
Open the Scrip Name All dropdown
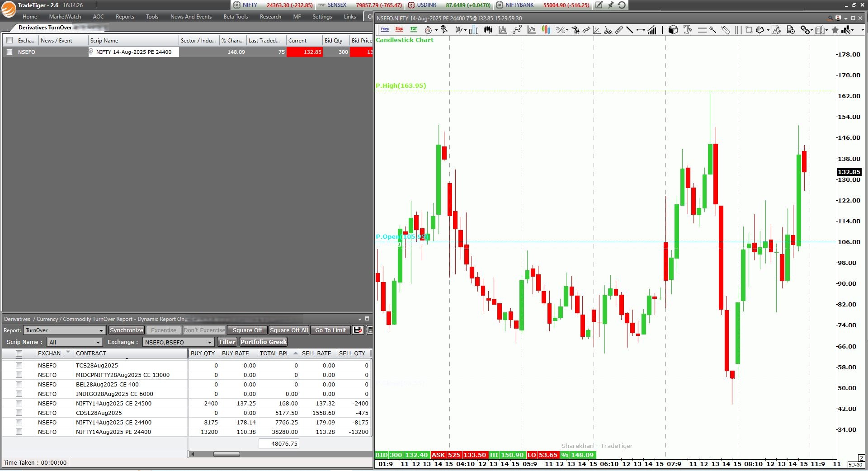pos(75,342)
